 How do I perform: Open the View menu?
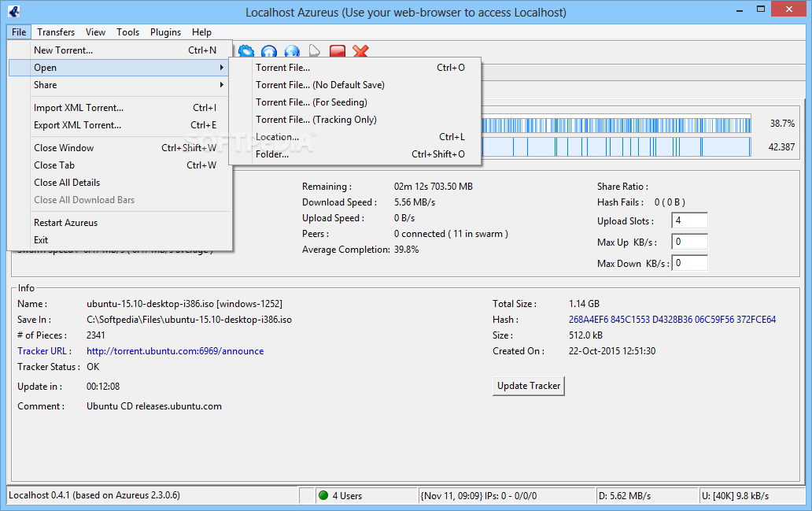[x=95, y=32]
